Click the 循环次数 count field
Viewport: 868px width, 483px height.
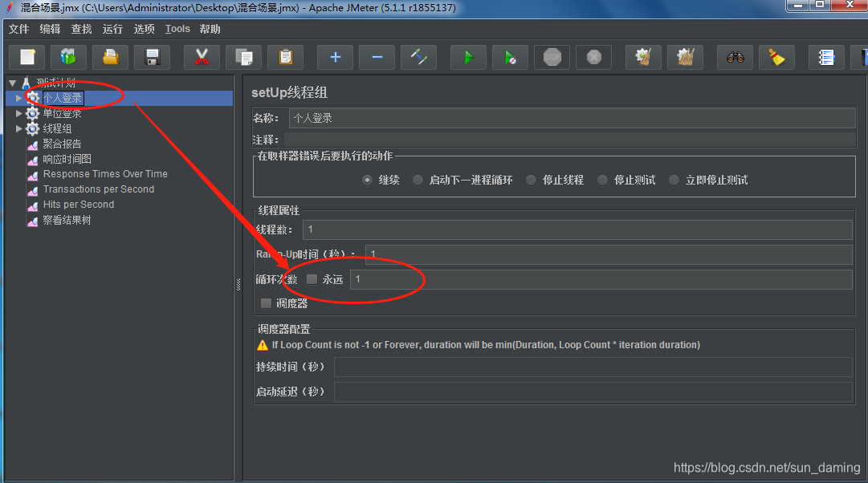(x=601, y=279)
